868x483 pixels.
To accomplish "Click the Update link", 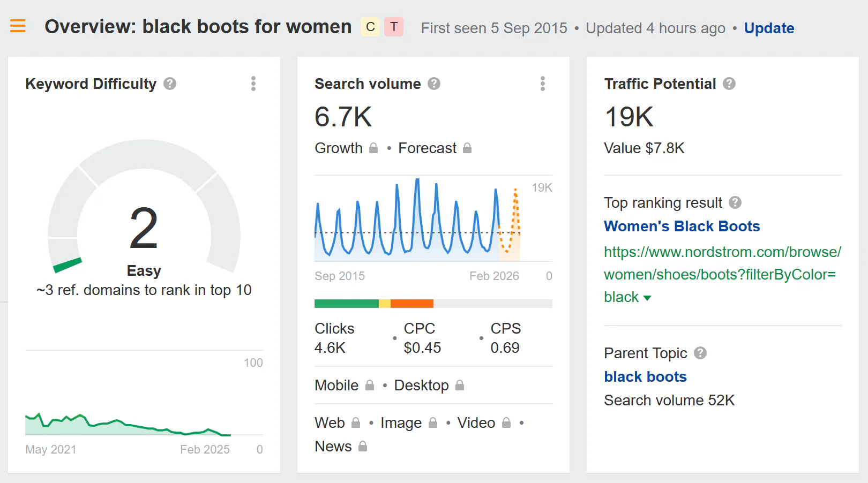I will pos(769,28).
